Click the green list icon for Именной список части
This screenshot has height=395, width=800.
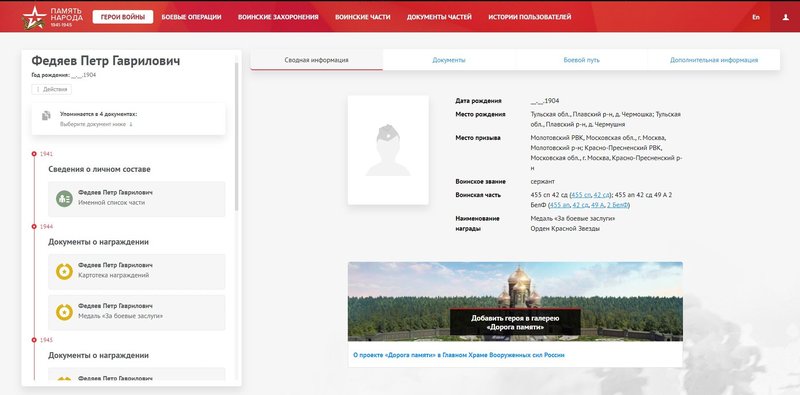pyautogui.click(x=64, y=198)
